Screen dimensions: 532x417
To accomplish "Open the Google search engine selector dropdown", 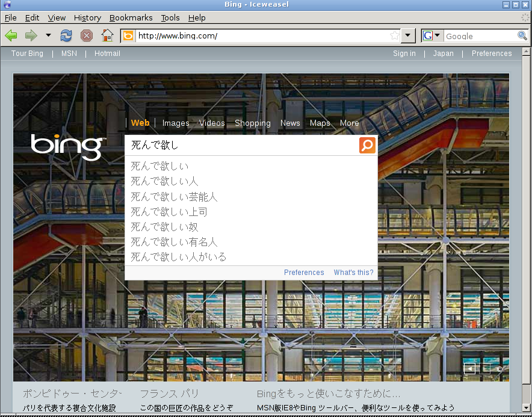I will (x=432, y=36).
